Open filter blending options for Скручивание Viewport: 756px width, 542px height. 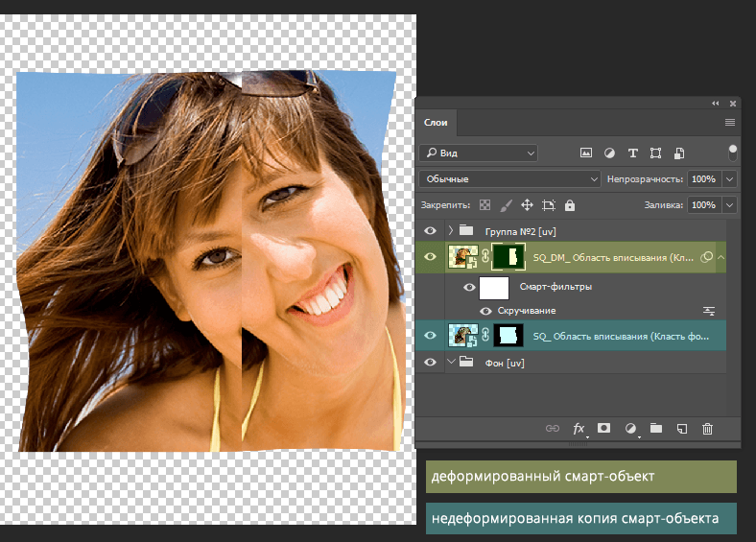point(710,311)
